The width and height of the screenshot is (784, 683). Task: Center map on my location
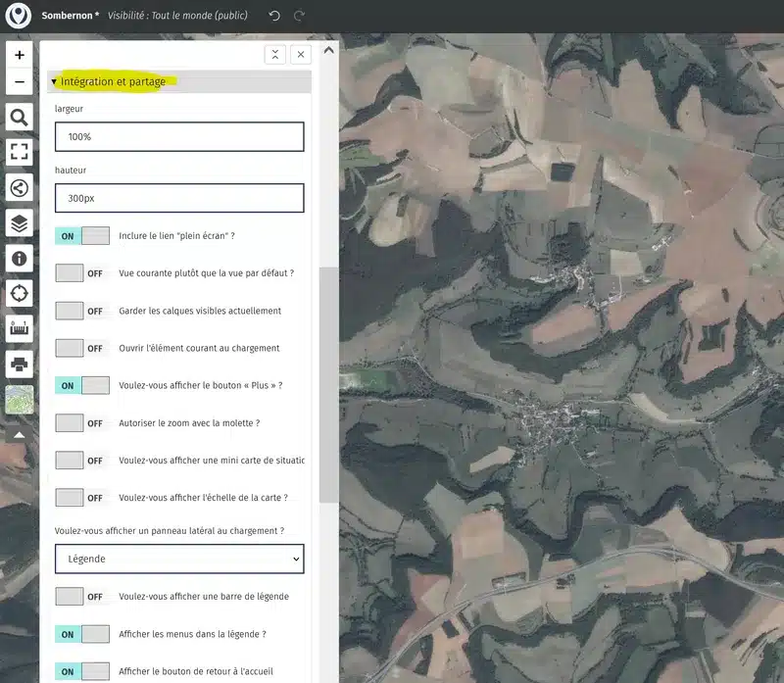19,294
